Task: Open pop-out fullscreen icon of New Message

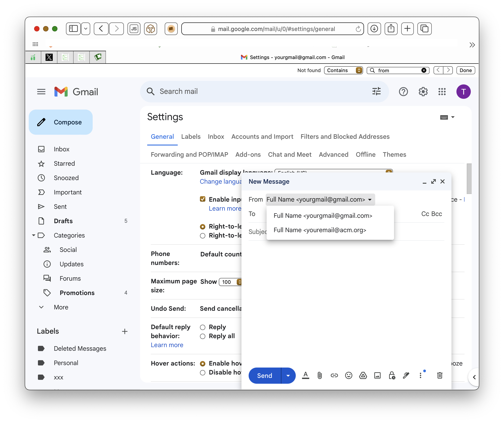Action: [x=433, y=181]
